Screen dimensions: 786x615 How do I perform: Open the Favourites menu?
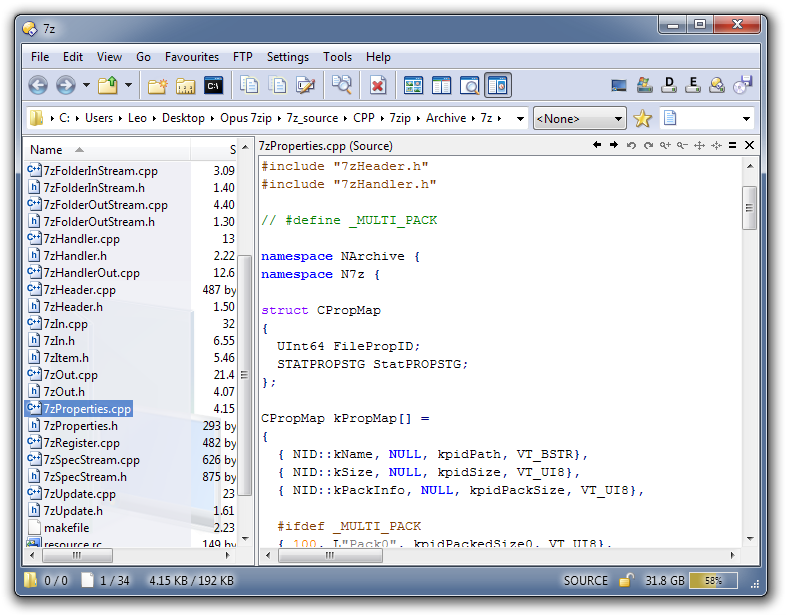click(x=192, y=57)
